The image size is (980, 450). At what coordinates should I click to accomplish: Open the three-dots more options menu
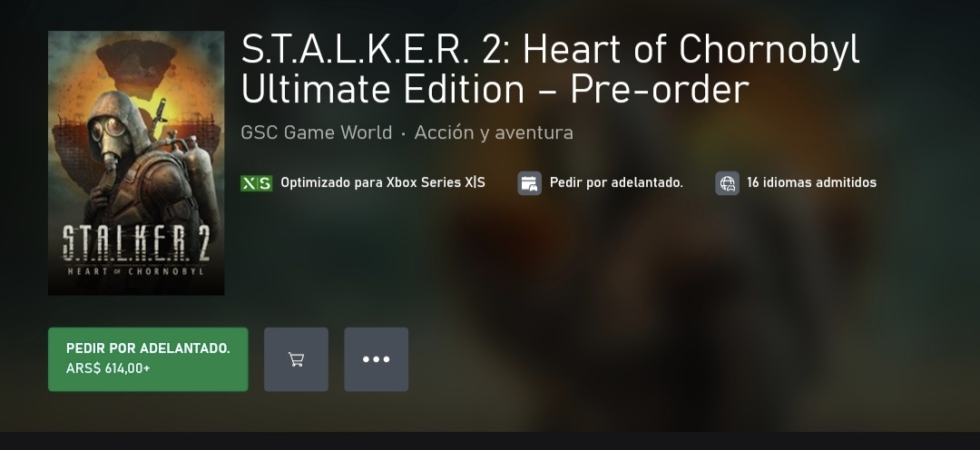click(x=377, y=359)
